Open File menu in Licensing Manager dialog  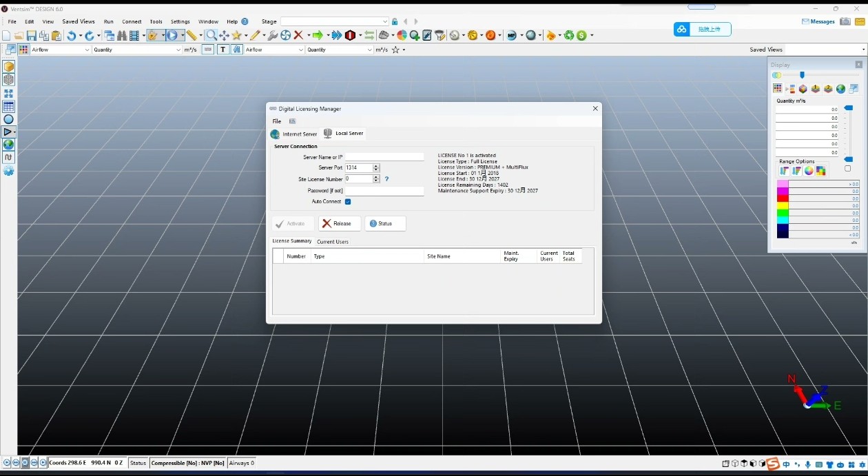point(277,121)
